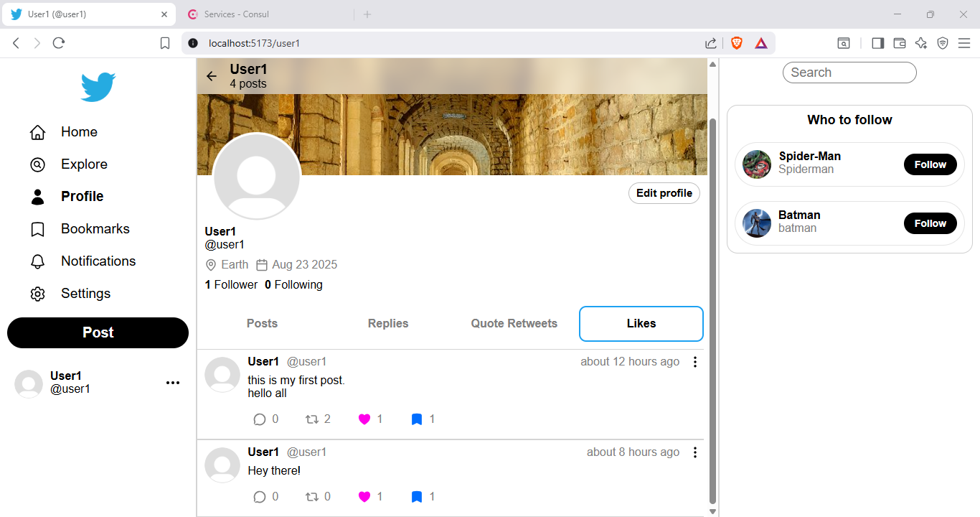Retweet the "Hey there!" post
Viewport: 980px width, 517px height.
[x=312, y=497]
